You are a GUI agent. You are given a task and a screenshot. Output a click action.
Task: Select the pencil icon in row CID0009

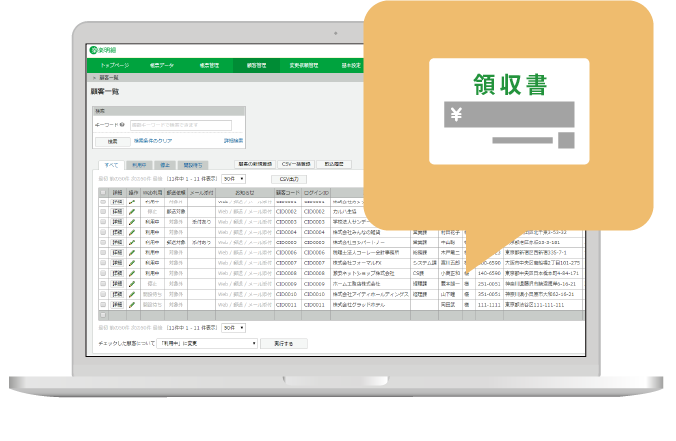pyautogui.click(x=132, y=284)
